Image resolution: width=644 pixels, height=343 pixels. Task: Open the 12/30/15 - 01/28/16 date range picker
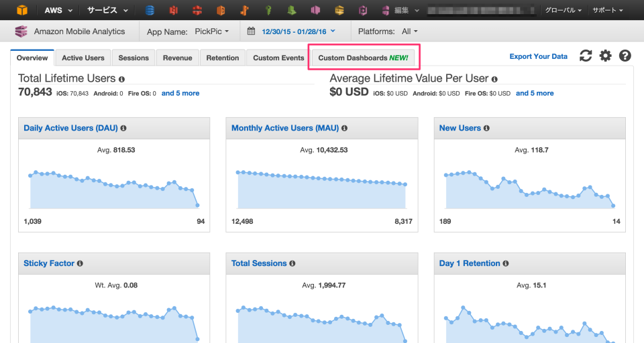point(298,31)
